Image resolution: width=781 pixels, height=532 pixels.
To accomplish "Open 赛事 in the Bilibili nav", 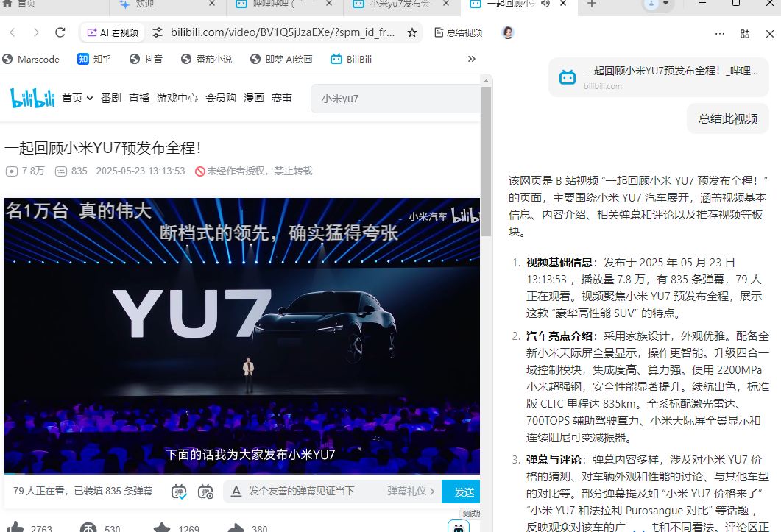I will pos(282,98).
